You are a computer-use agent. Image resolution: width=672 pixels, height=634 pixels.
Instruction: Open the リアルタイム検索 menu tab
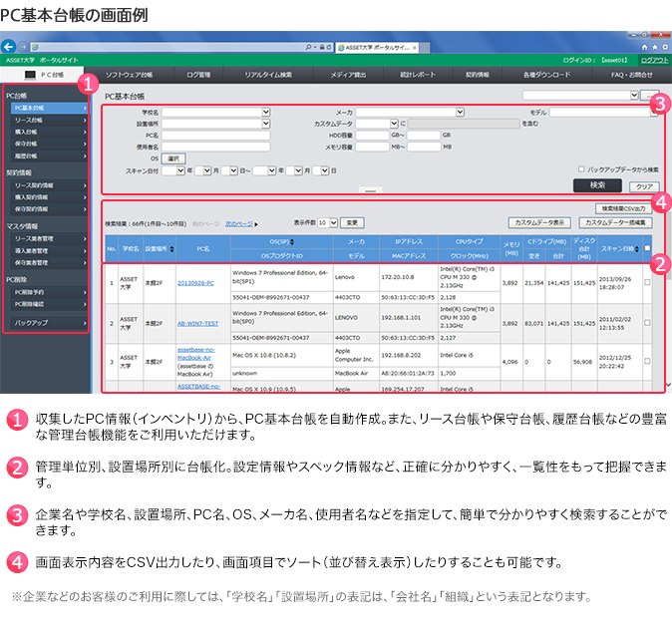[268, 75]
